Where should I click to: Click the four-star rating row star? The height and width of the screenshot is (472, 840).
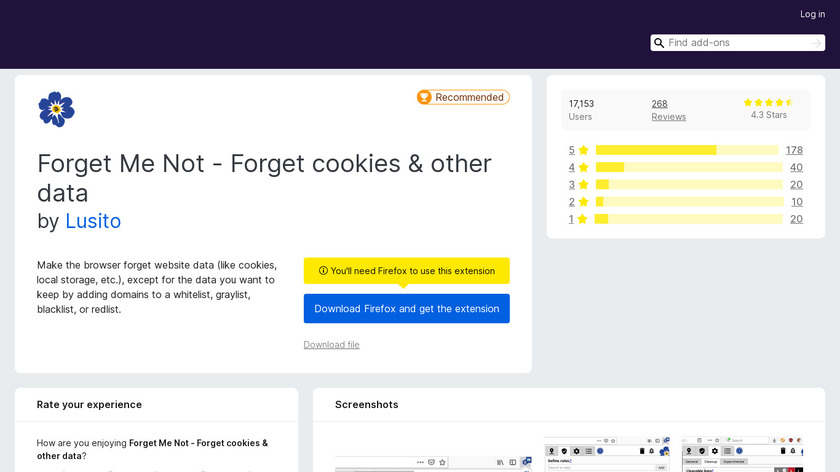coord(583,167)
